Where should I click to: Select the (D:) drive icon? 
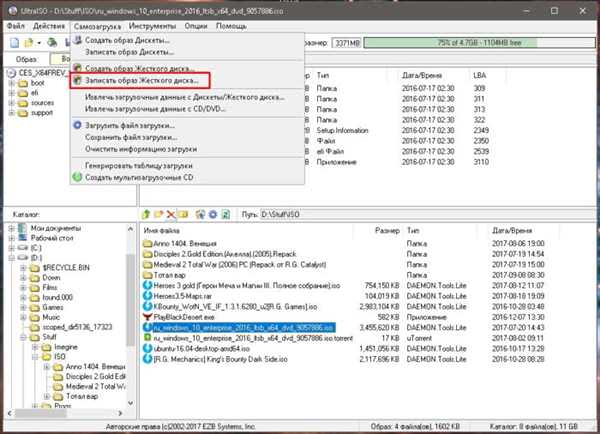click(x=23, y=258)
